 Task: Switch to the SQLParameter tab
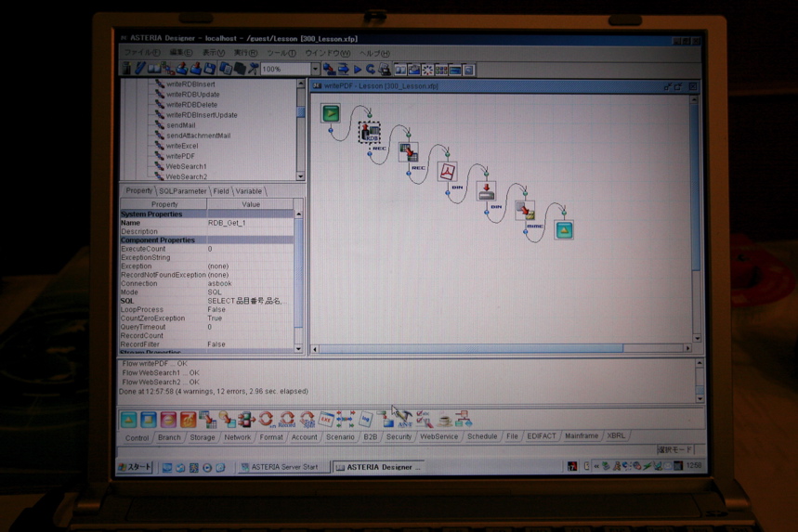coord(183,191)
